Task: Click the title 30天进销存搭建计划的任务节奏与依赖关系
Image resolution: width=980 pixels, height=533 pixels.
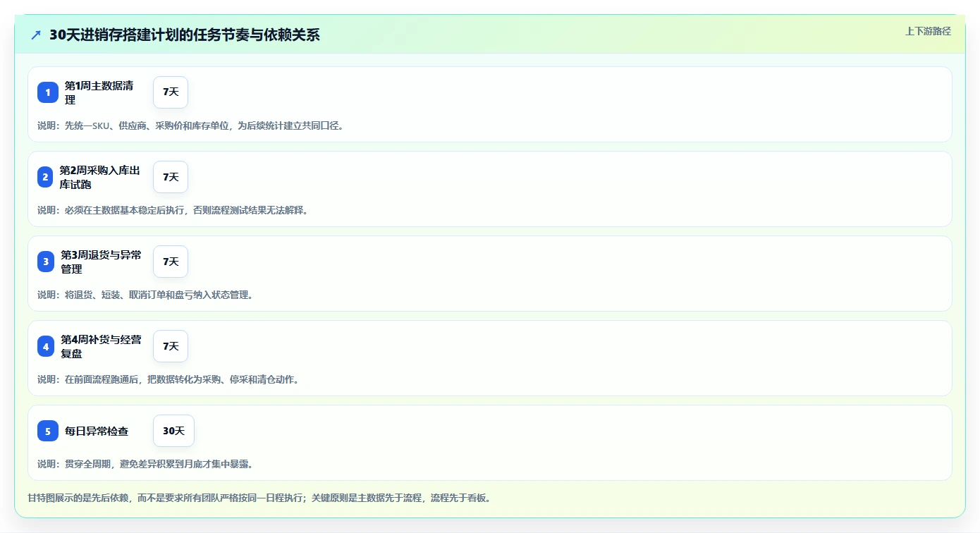Action: 185,35
